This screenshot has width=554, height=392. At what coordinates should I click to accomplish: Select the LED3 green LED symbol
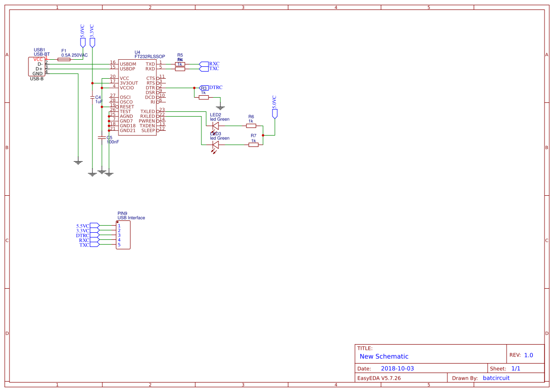coord(215,145)
